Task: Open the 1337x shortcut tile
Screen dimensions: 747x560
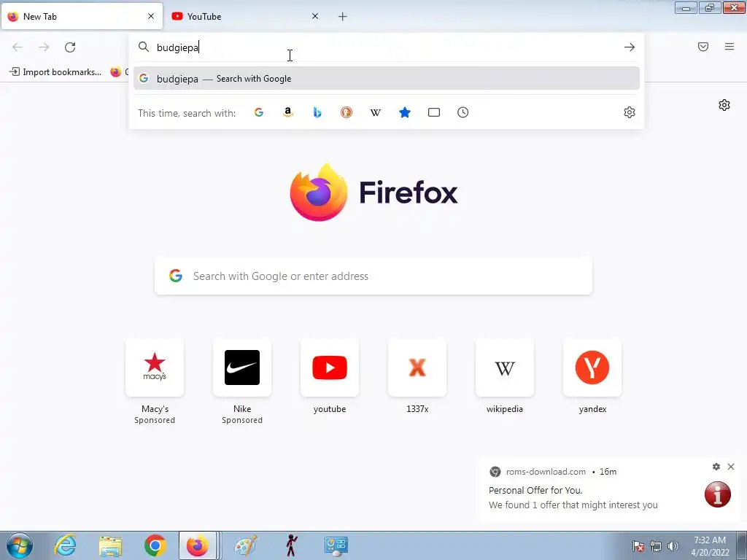Action: (x=417, y=367)
